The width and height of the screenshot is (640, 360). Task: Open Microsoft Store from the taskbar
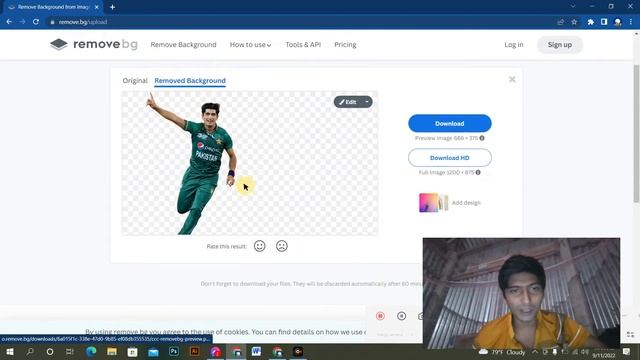tap(132, 351)
